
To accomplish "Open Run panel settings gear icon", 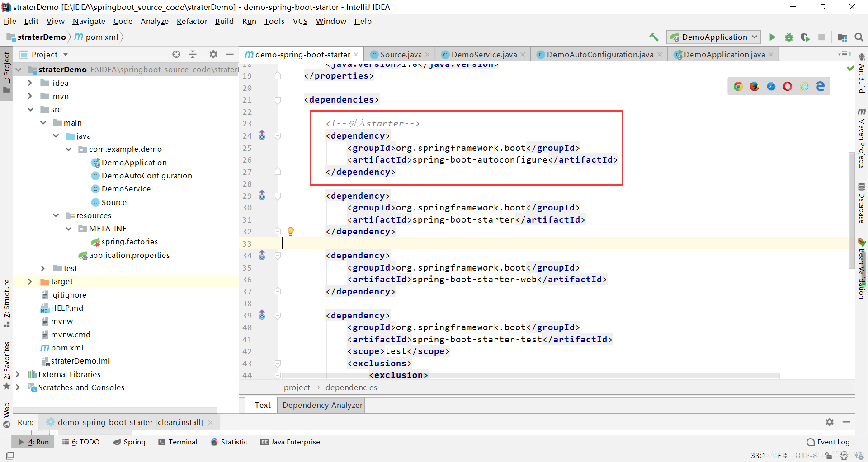I will (x=830, y=422).
